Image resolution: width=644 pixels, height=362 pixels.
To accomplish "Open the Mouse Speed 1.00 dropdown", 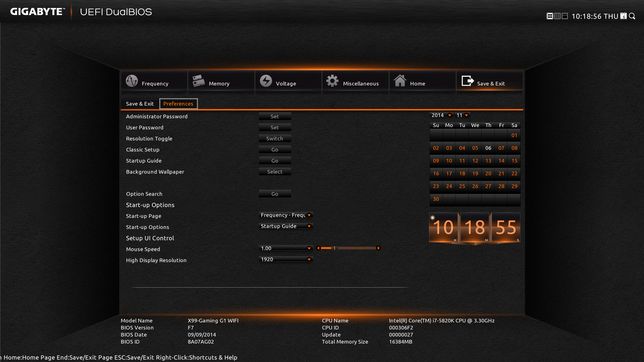I will pyautogui.click(x=286, y=248).
